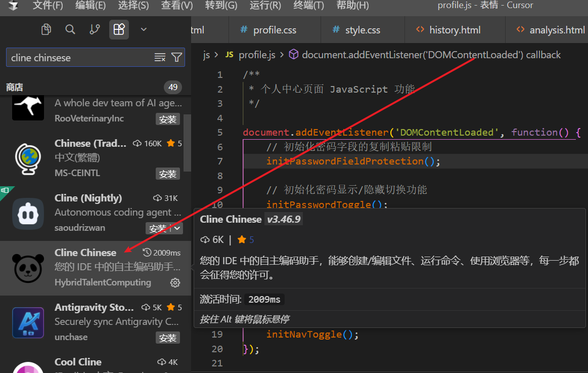Expand the activity bar overflow chevron

point(144,29)
